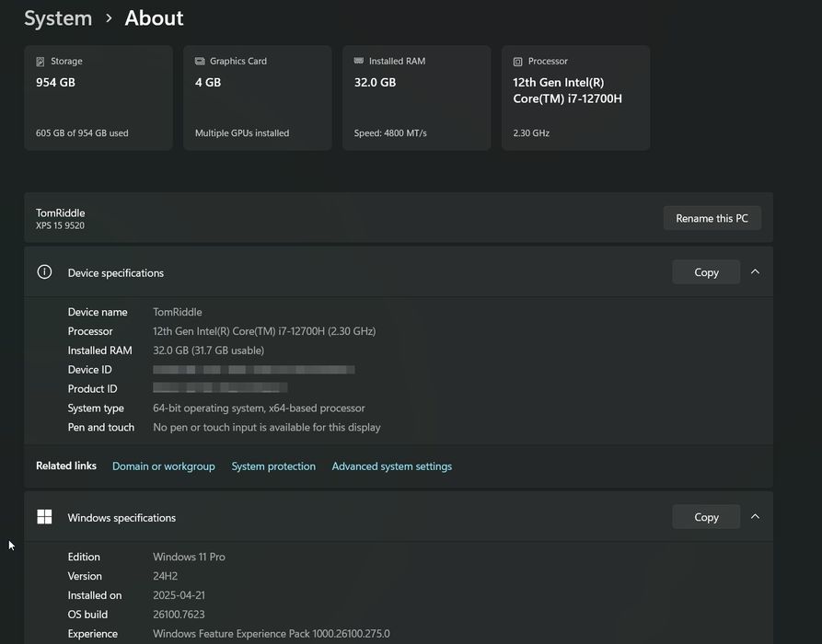Click the blurred Device ID value

[254, 370]
